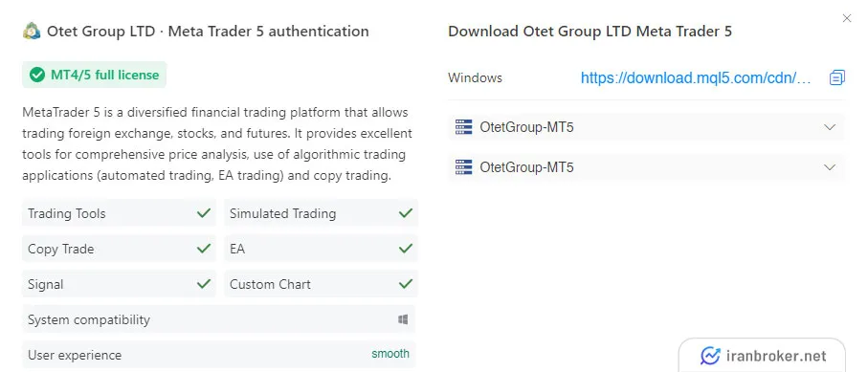Click the checkmark next to Simulated Trading

[x=406, y=212]
